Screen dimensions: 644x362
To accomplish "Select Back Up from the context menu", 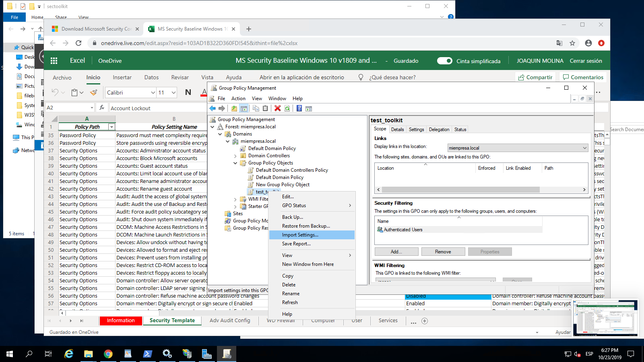I will click(292, 217).
